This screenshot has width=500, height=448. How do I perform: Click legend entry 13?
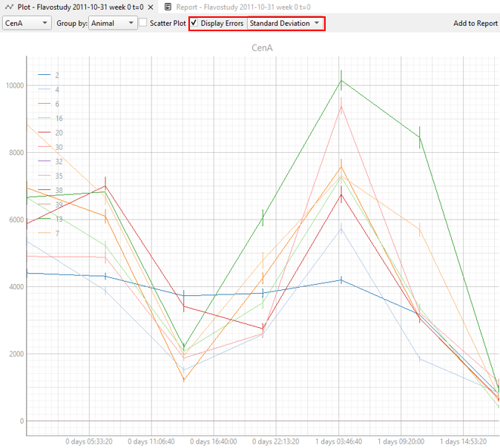(50, 219)
